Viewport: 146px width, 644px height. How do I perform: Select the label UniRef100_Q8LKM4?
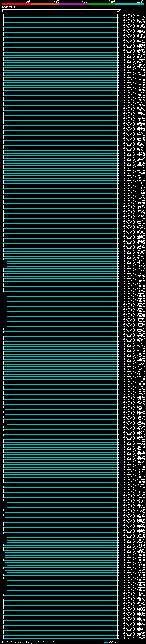coord(134,261)
